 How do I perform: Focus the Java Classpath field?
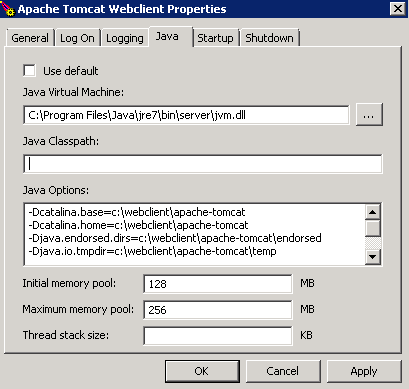coord(203,164)
